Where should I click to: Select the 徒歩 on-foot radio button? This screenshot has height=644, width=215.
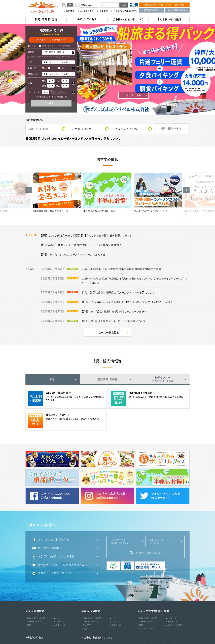[x=59, y=68]
